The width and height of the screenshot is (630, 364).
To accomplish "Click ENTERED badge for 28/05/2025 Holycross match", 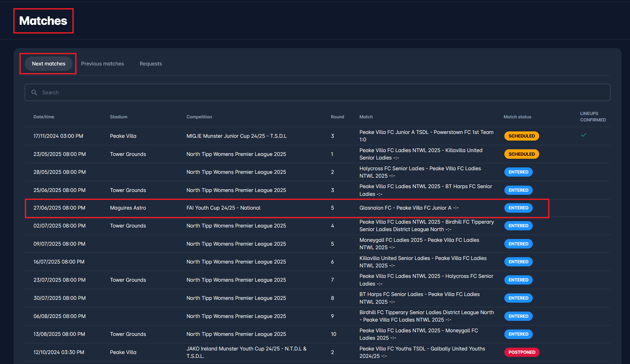I will click(518, 172).
